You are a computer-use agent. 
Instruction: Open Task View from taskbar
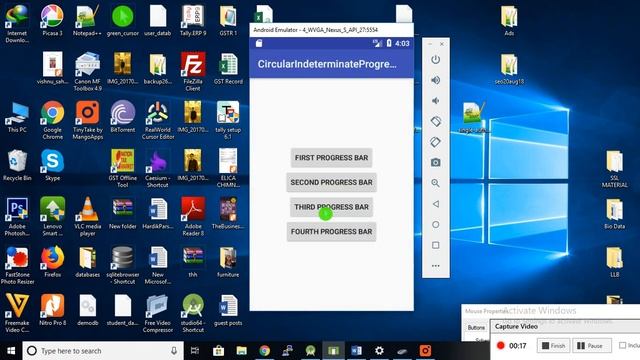click(x=195, y=351)
